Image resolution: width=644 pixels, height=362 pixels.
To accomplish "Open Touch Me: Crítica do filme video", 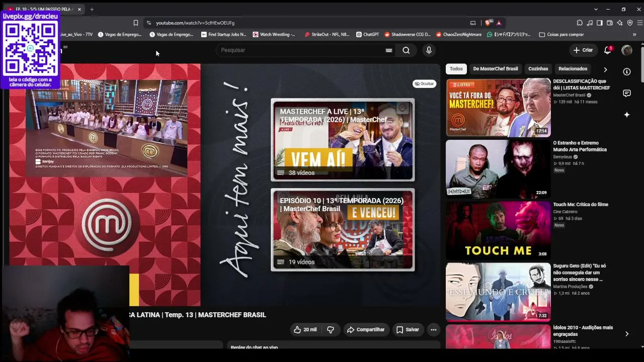I will click(581, 205).
